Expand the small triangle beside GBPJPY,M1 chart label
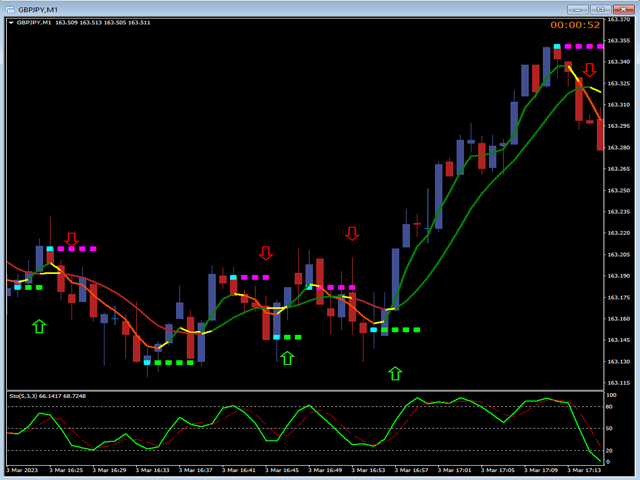Screen dimensions: 640x480 tap(9, 22)
